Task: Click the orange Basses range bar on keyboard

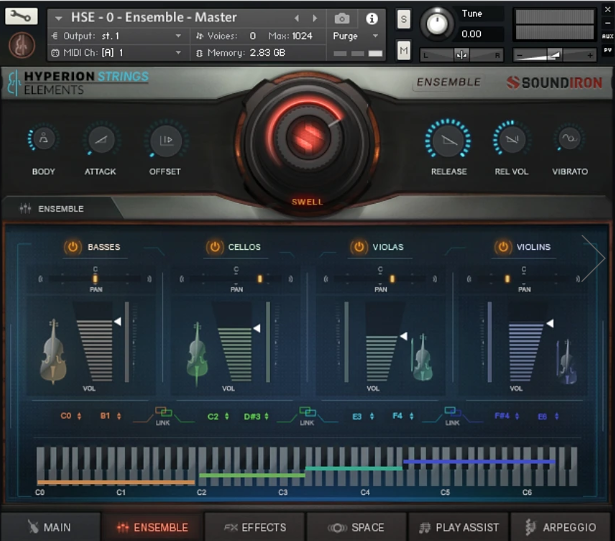Action: tap(116, 482)
